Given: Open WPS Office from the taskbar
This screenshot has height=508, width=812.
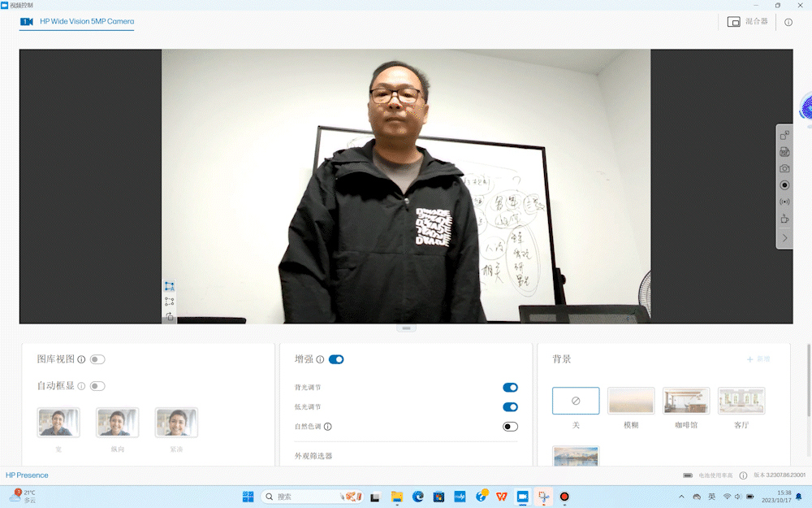Looking at the screenshot, I should coord(502,497).
